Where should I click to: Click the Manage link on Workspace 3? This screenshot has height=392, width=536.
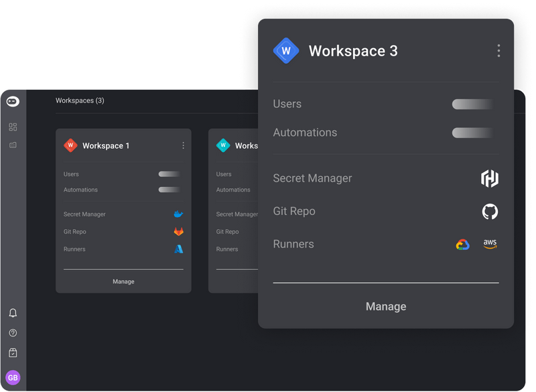386,306
